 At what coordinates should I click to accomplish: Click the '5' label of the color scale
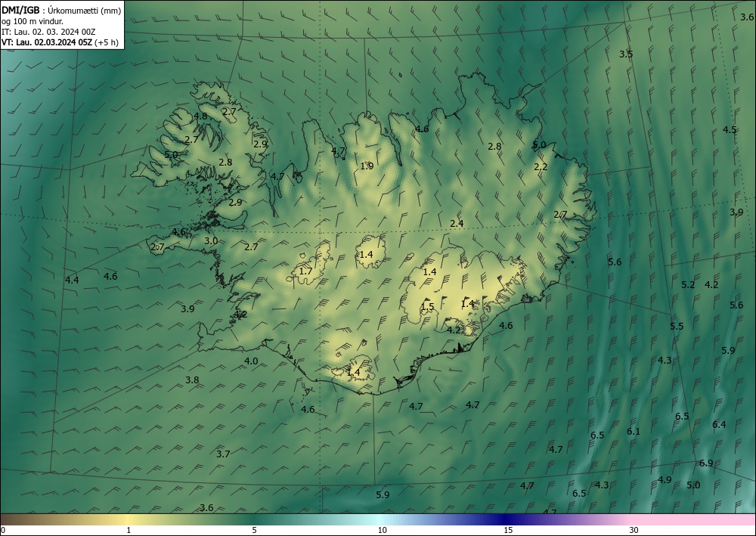coord(254,530)
